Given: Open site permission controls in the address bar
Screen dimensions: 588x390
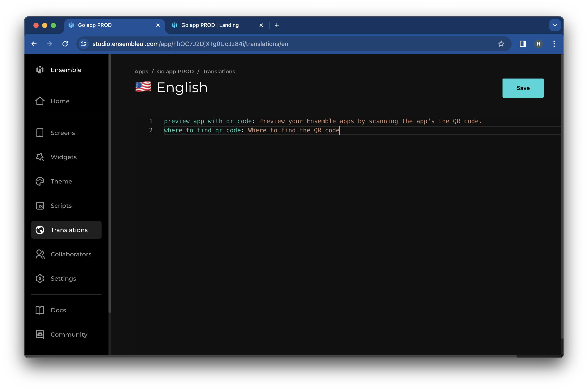Looking at the screenshot, I should pos(84,44).
